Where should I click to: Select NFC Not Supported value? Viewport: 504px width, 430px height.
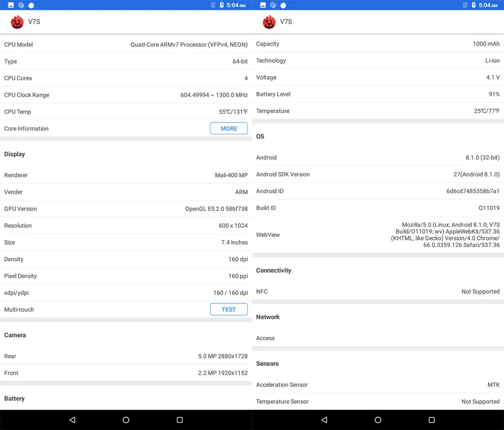click(x=480, y=291)
